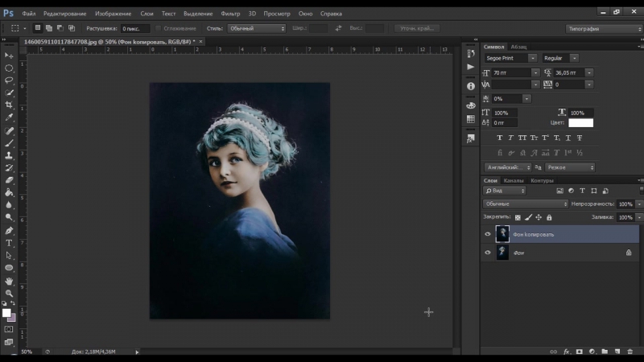The height and width of the screenshot is (362, 644).
Task: Click the white text 'Цвет' swatch
Action: coord(580,123)
